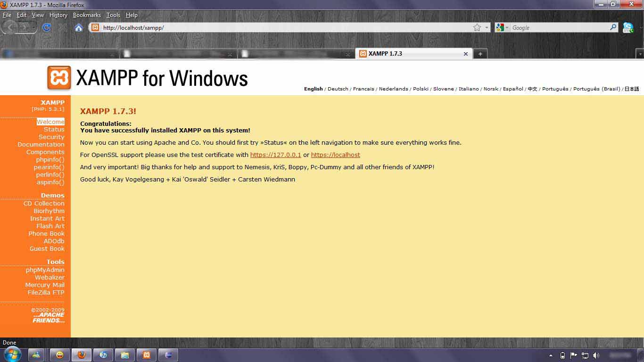
Task: Reload the page with the refresh icon
Action: (46, 27)
